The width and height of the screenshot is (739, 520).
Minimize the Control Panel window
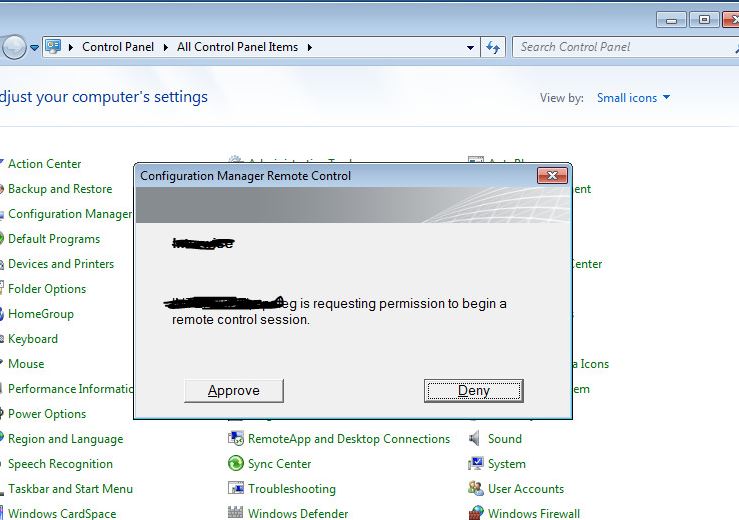(x=672, y=20)
